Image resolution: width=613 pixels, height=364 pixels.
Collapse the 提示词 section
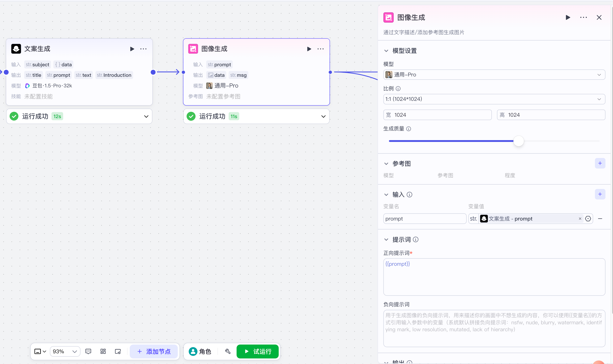(386, 240)
